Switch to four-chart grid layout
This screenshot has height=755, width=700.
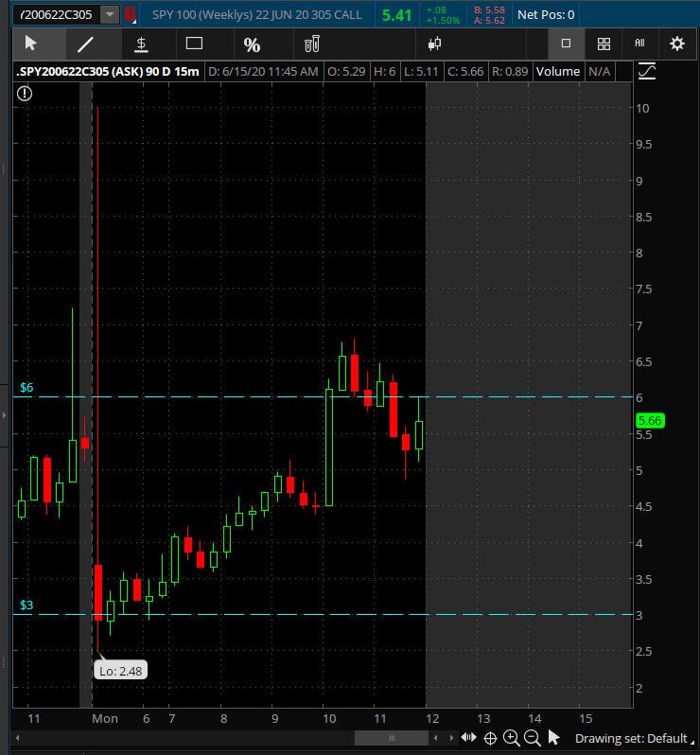pyautogui.click(x=604, y=44)
